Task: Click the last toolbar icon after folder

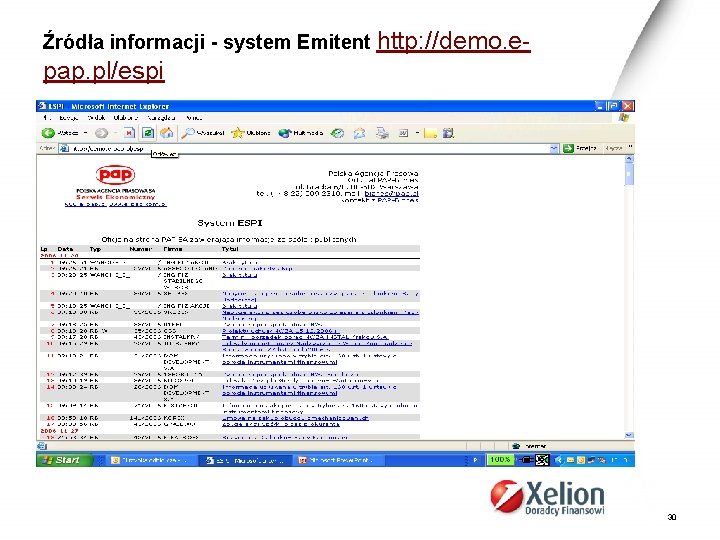Action: coord(448,133)
